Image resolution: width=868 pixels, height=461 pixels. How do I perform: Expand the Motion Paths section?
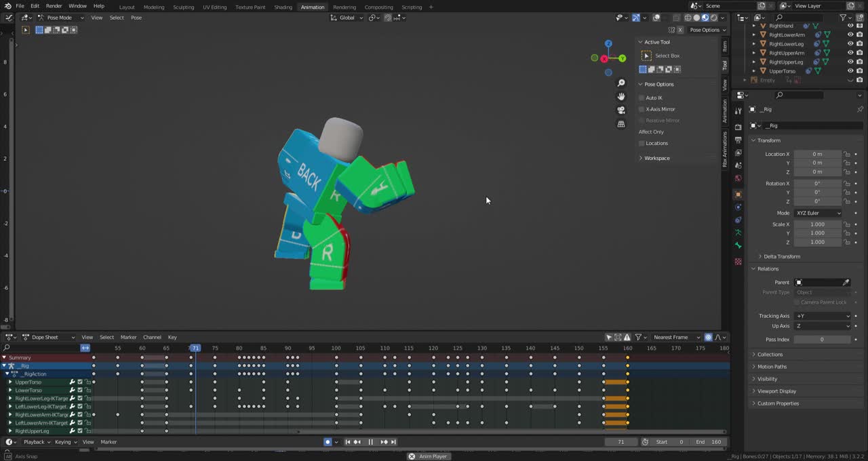coord(772,367)
